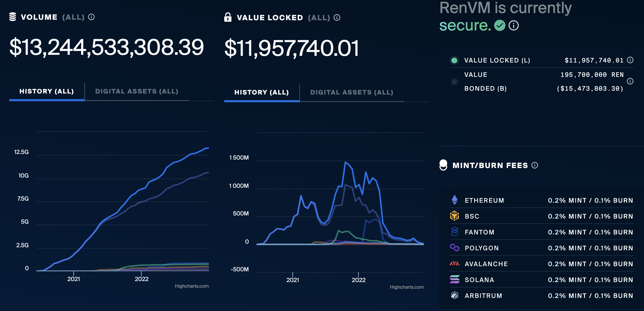Viewport: 644px width, 311px height.
Task: Click the BSC fee row label
Action: pyautogui.click(x=472, y=216)
